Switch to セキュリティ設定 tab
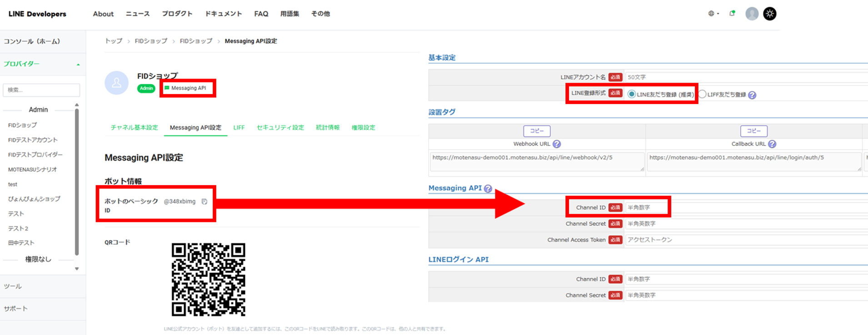The height and width of the screenshot is (335, 868). click(280, 128)
